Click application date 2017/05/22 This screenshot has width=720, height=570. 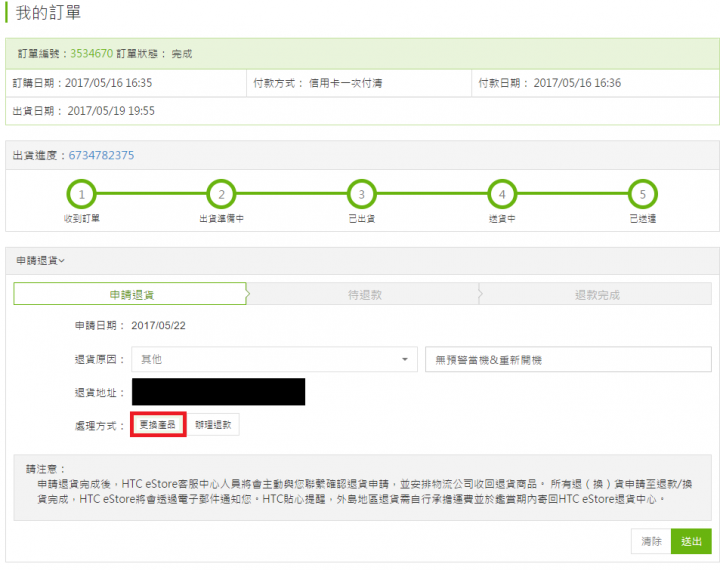pos(158,326)
